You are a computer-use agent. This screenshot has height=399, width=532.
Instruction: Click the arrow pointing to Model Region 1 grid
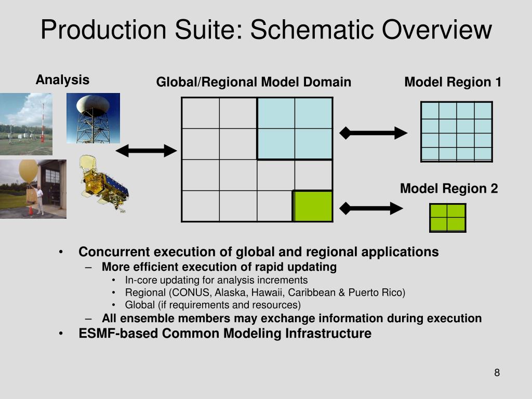point(373,133)
